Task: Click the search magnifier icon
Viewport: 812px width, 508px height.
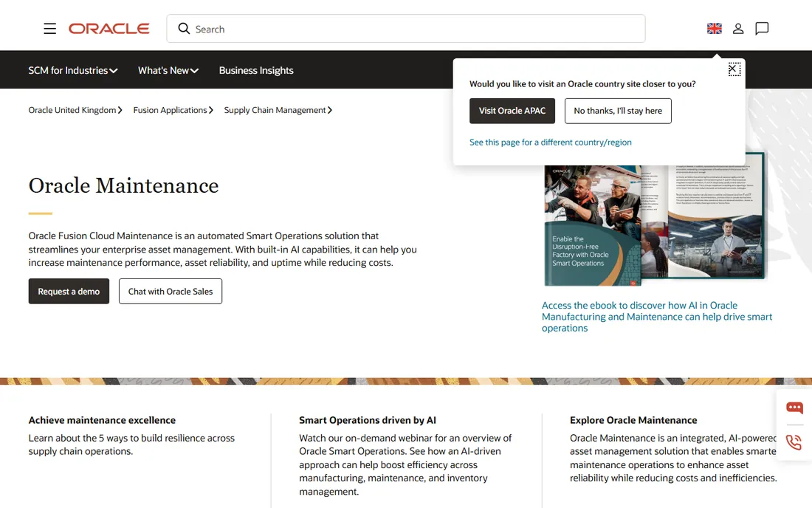Action: (x=184, y=29)
